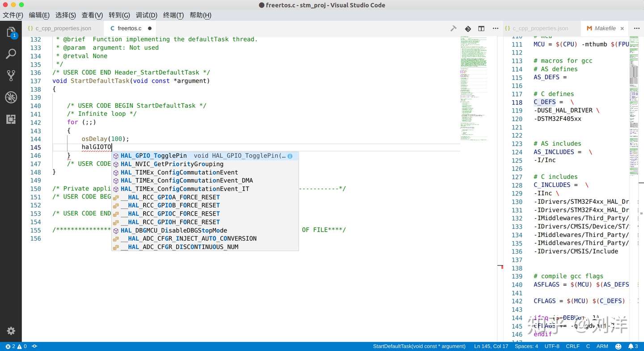Image resolution: width=644 pixels, height=351 pixels.
Task: Choose __HAL_RCC_GPIOA_FORCE_RESET suggestion
Action: click(205, 197)
